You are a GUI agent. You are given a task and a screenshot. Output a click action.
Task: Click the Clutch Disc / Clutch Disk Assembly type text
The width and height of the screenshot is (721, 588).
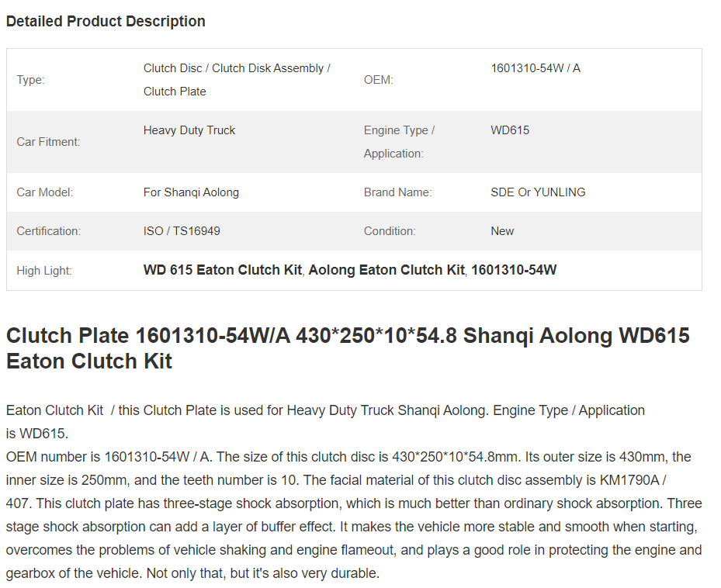click(x=237, y=80)
